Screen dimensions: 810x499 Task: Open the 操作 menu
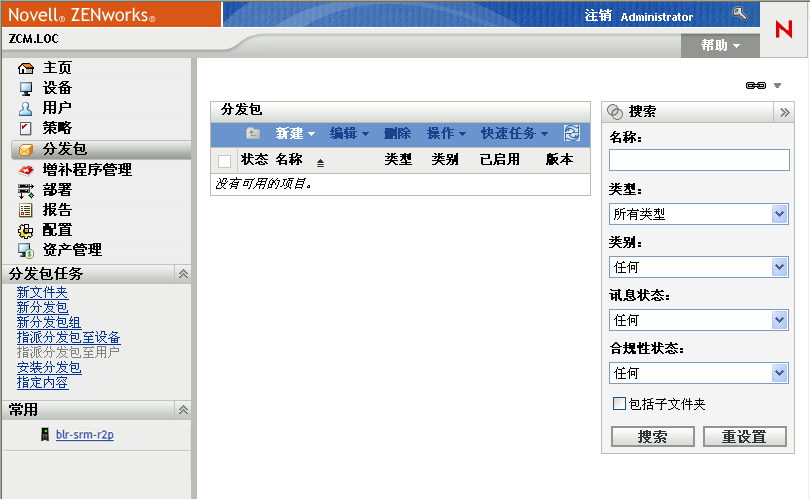click(x=446, y=133)
